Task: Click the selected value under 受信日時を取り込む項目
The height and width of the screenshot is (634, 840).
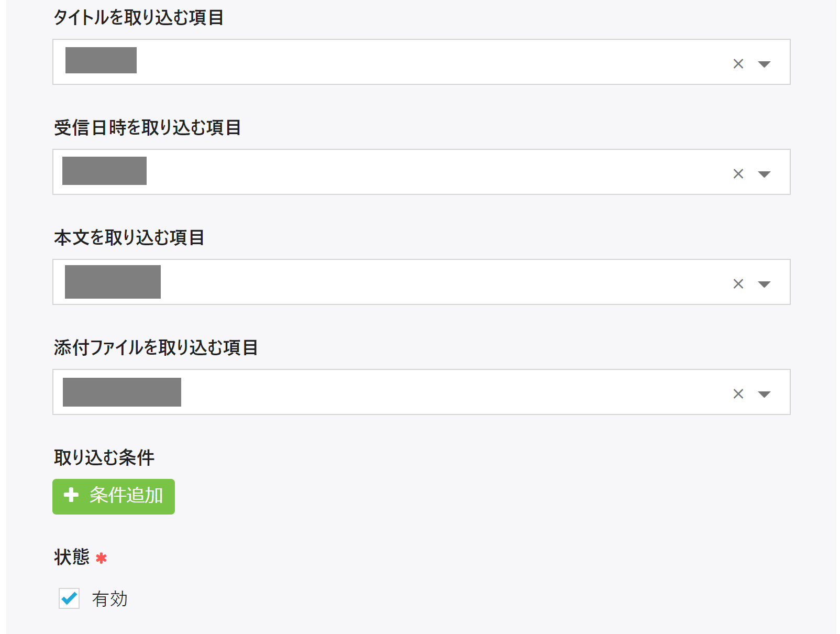Action: point(104,171)
